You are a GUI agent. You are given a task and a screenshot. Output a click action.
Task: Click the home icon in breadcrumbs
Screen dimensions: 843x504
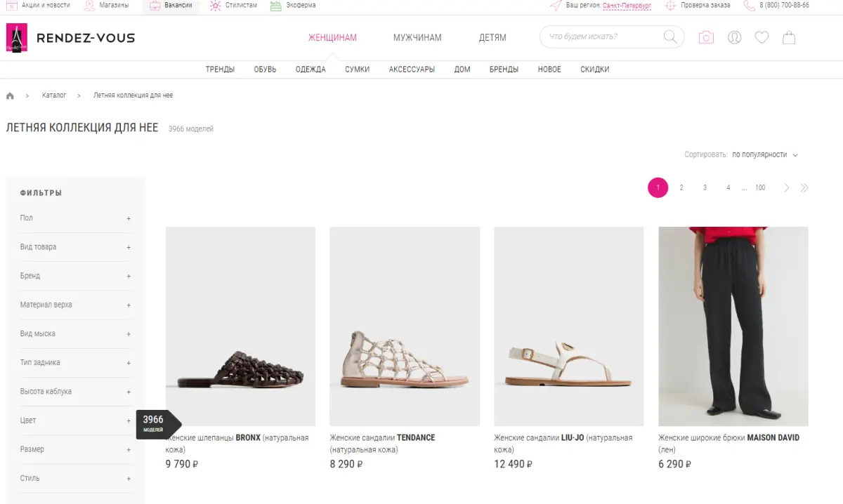pyautogui.click(x=10, y=95)
